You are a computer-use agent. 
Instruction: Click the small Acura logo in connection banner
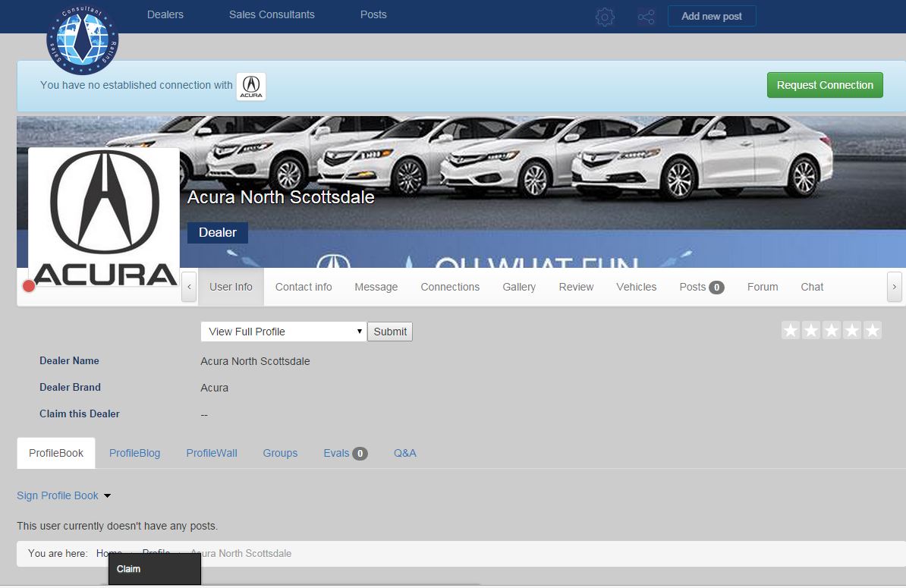pyautogui.click(x=251, y=86)
